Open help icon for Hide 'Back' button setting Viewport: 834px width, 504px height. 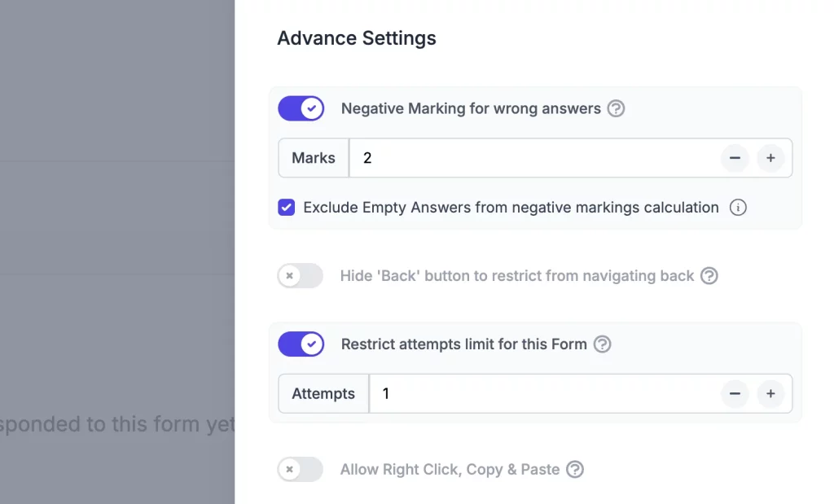click(x=709, y=276)
